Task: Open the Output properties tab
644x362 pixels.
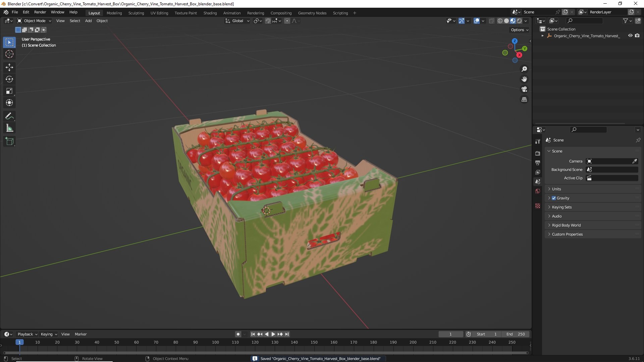Action: 538,163
